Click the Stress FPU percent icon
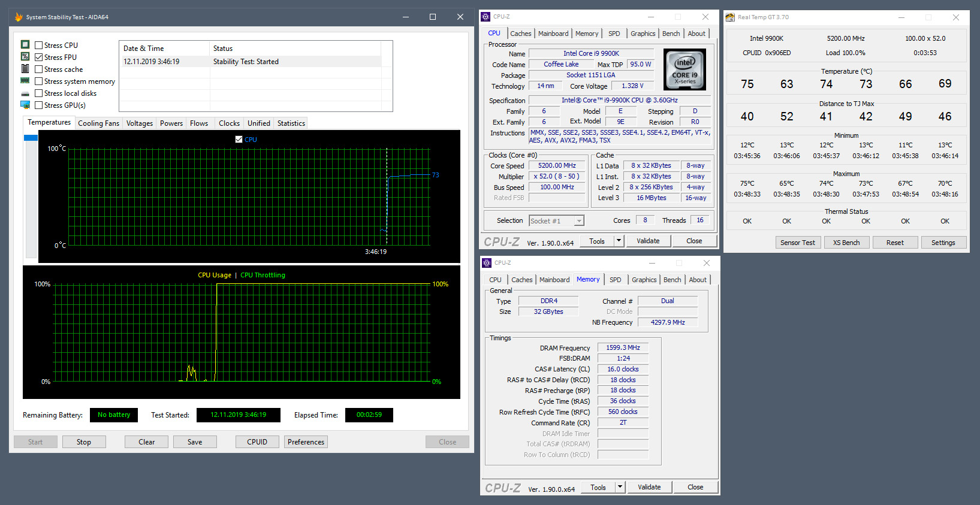 click(x=25, y=57)
